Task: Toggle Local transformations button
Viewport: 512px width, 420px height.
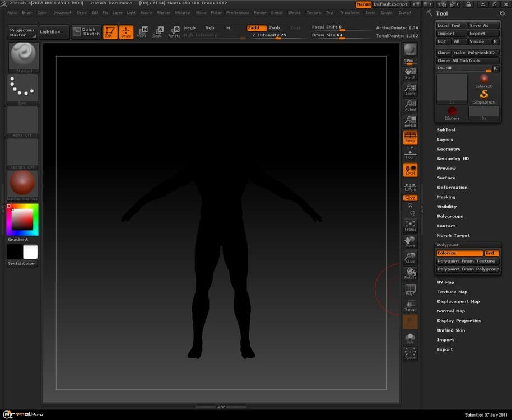Action: (x=410, y=170)
